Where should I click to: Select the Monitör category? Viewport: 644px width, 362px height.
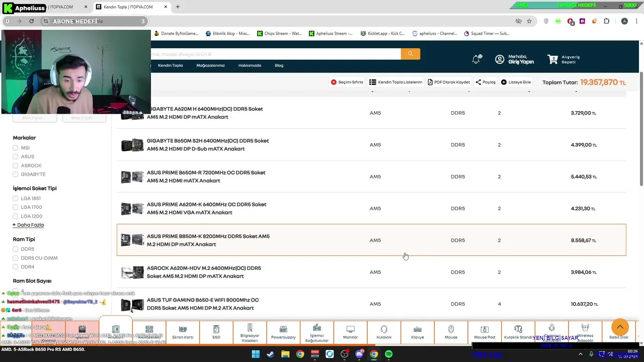click(x=350, y=332)
